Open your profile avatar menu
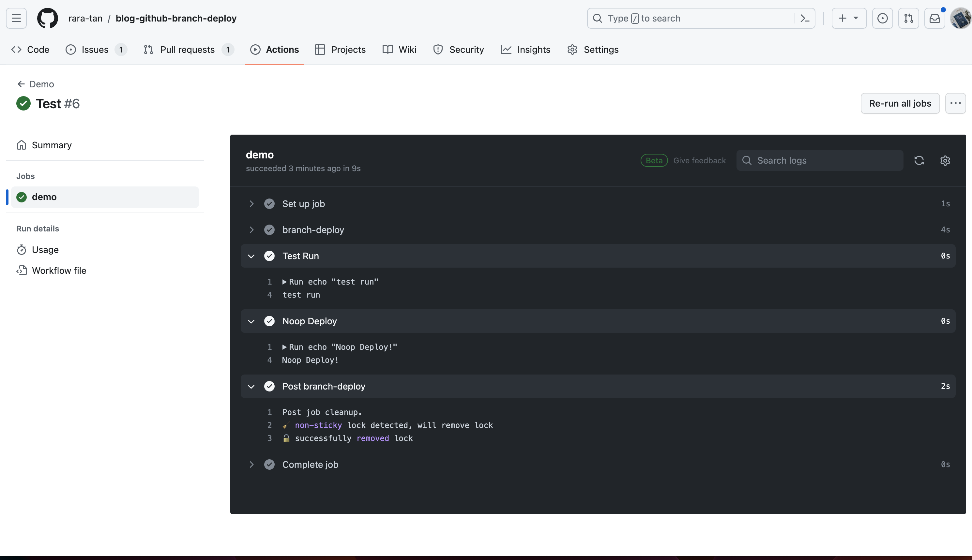972x560 pixels. tap(961, 18)
